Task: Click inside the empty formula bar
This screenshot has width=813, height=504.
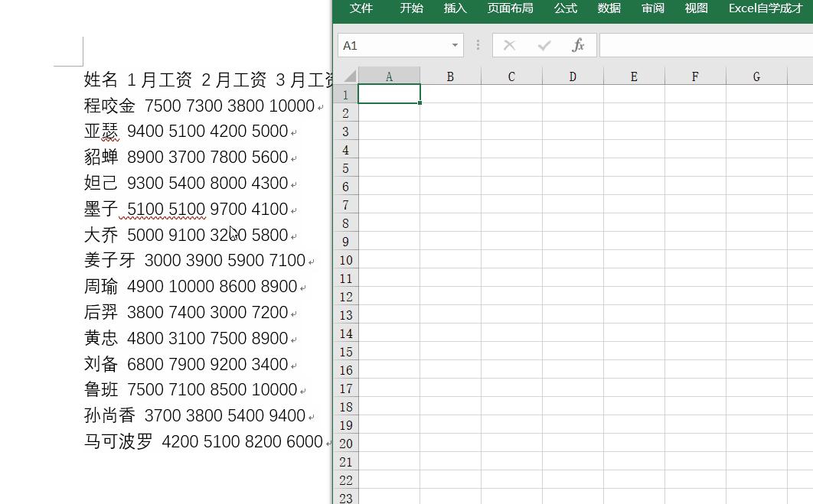Action: click(x=689, y=45)
